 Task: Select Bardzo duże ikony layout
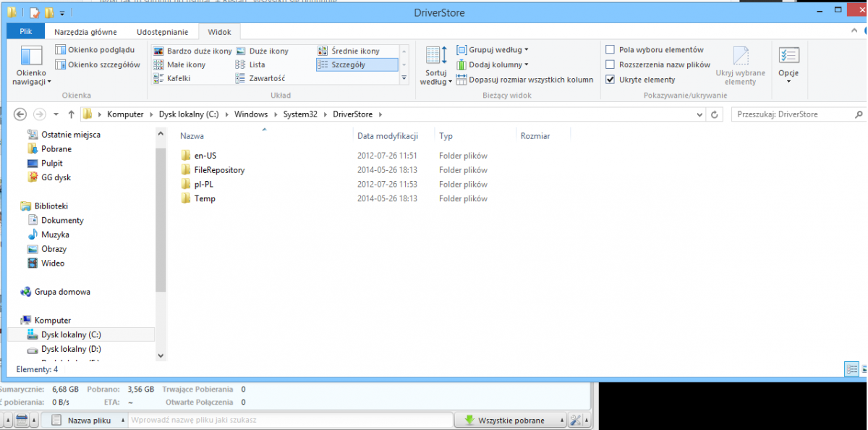(193, 51)
